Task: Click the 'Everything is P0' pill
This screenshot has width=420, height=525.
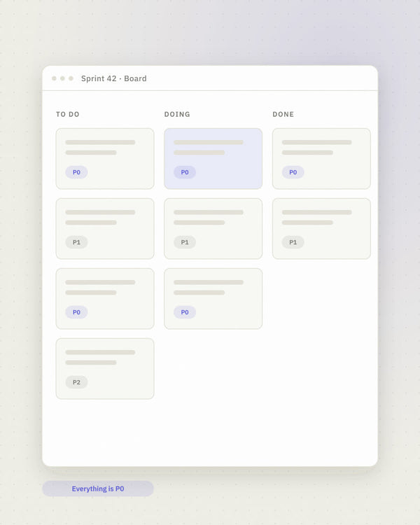Action: coord(98,489)
